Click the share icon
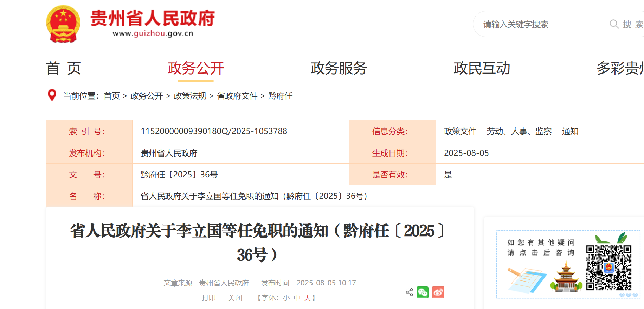 coord(409,292)
